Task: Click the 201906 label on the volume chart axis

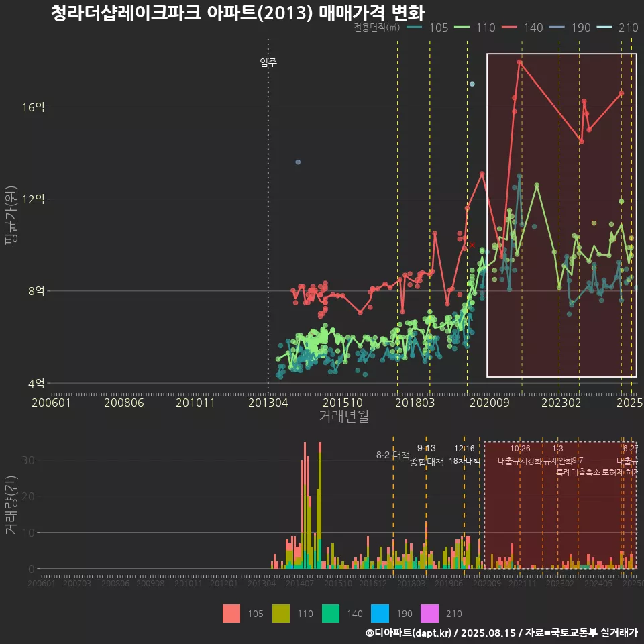Action: (x=449, y=583)
